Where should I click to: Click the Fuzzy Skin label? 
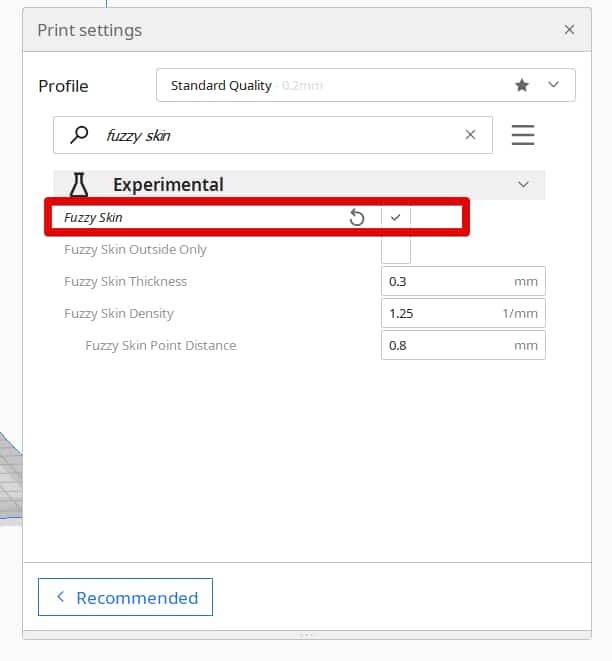click(93, 218)
